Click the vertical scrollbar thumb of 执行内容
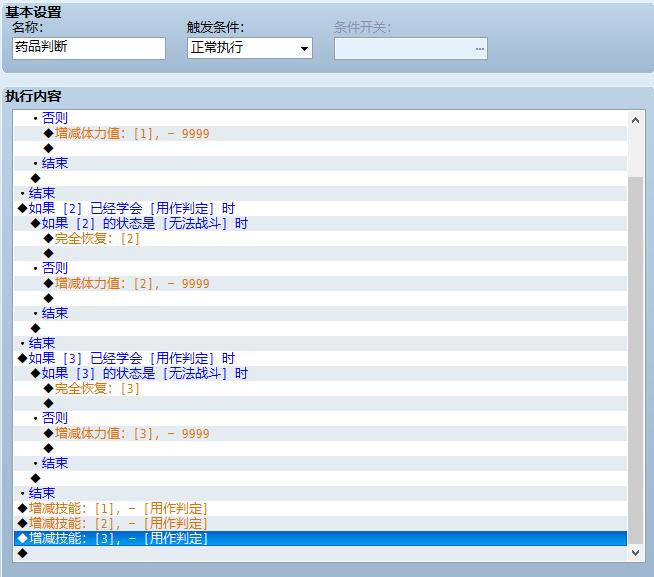Viewport: 654px width, 577px height. (x=636, y=360)
